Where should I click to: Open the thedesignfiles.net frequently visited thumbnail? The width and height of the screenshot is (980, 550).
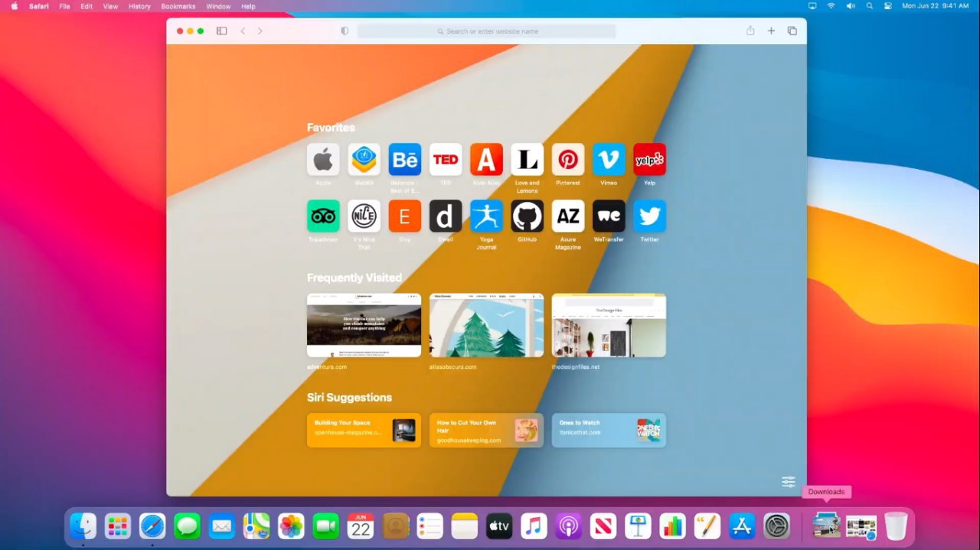tap(609, 325)
